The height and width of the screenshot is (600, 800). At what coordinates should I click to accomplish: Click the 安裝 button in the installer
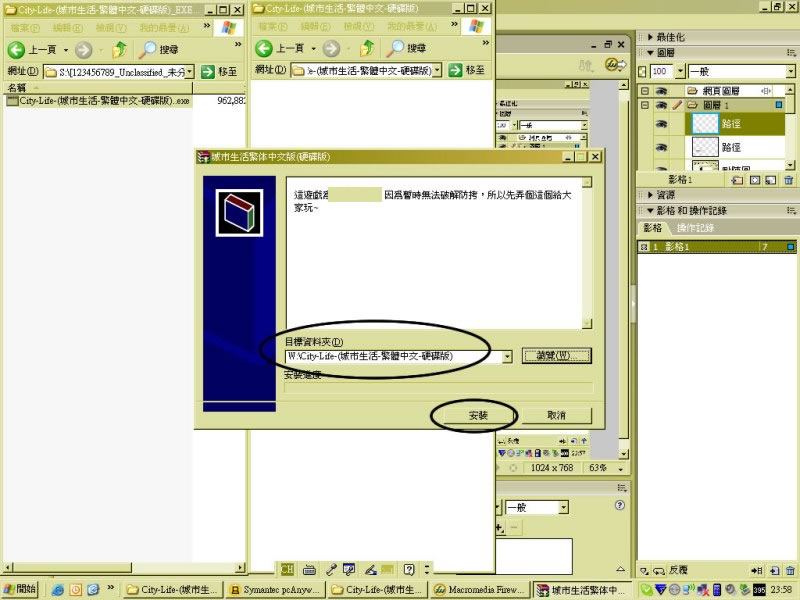coord(478,416)
